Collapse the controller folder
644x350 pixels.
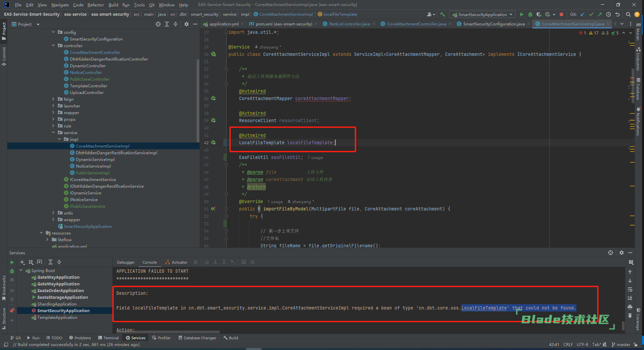click(x=53, y=46)
